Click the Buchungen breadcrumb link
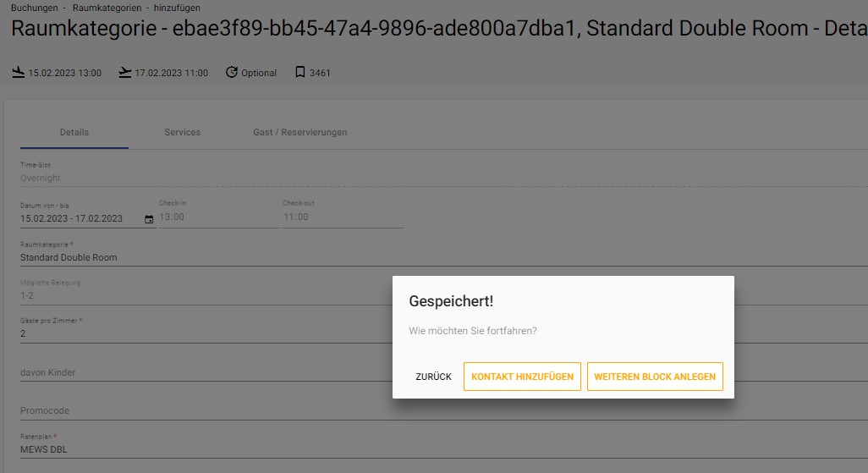Screen dimensions: 868x473 tap(35, 8)
